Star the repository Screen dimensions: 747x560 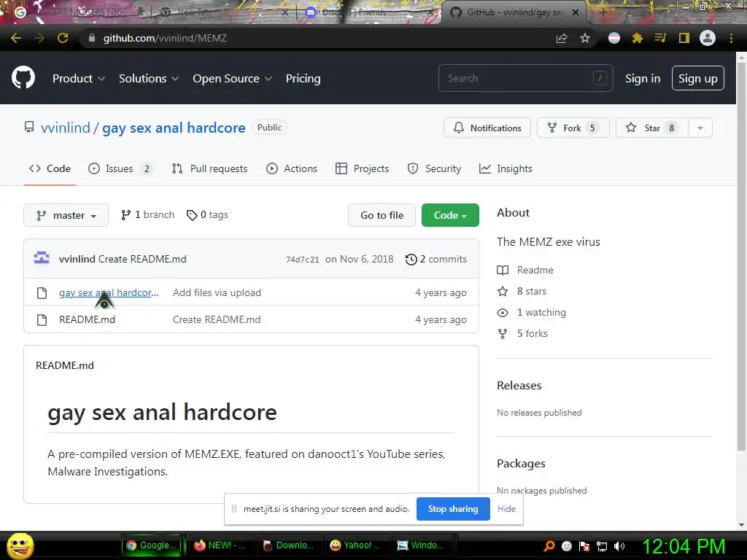click(652, 128)
